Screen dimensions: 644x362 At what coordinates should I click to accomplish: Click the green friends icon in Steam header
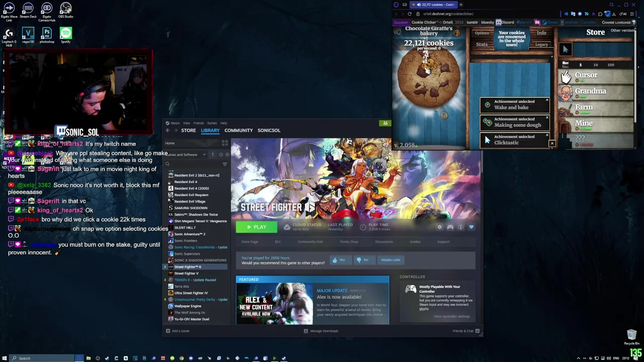click(385, 123)
